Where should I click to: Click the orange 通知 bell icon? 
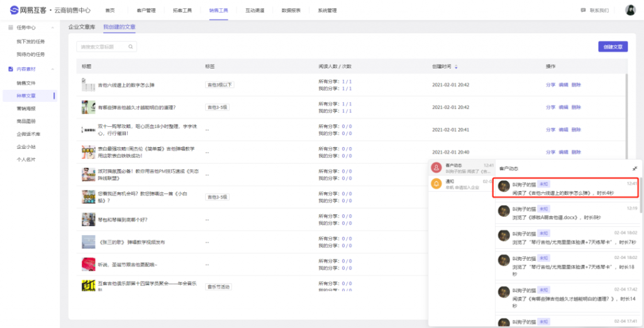point(436,183)
